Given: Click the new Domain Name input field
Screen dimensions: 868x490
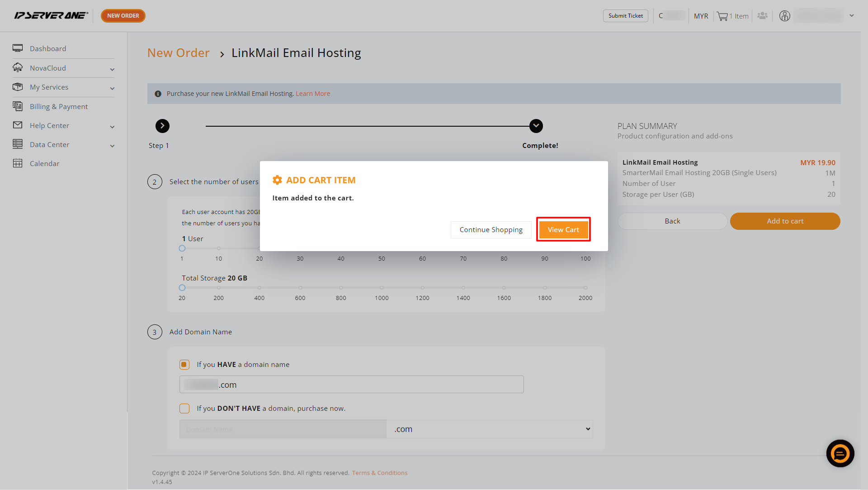Looking at the screenshot, I should (283, 429).
